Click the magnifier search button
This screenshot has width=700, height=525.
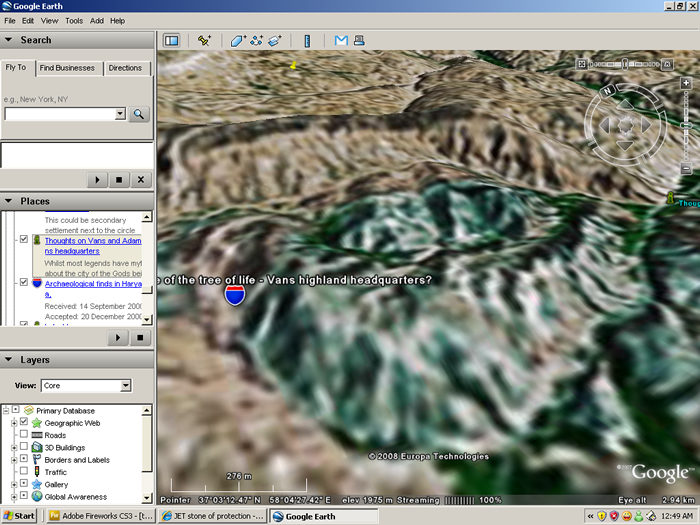tap(139, 114)
